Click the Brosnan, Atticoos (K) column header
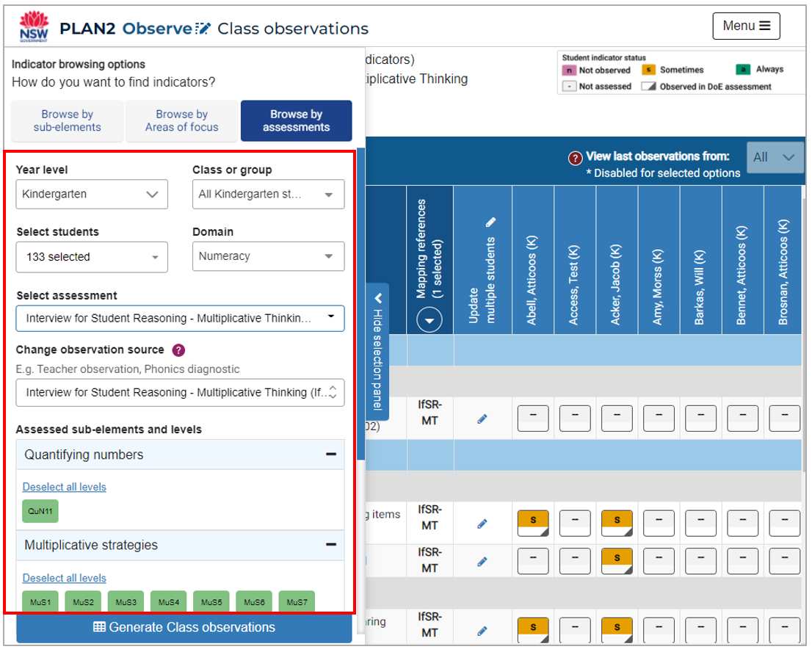 [783, 260]
